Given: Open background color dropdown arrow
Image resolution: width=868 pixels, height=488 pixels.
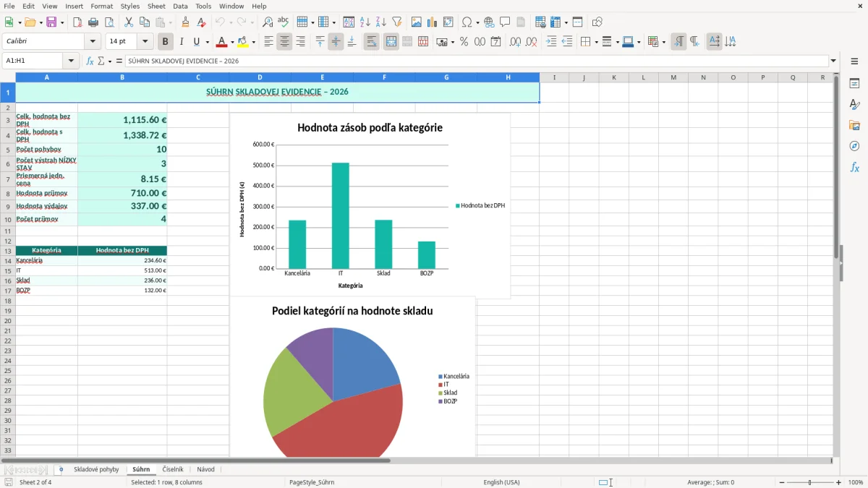Looking at the screenshot, I should pos(253,42).
